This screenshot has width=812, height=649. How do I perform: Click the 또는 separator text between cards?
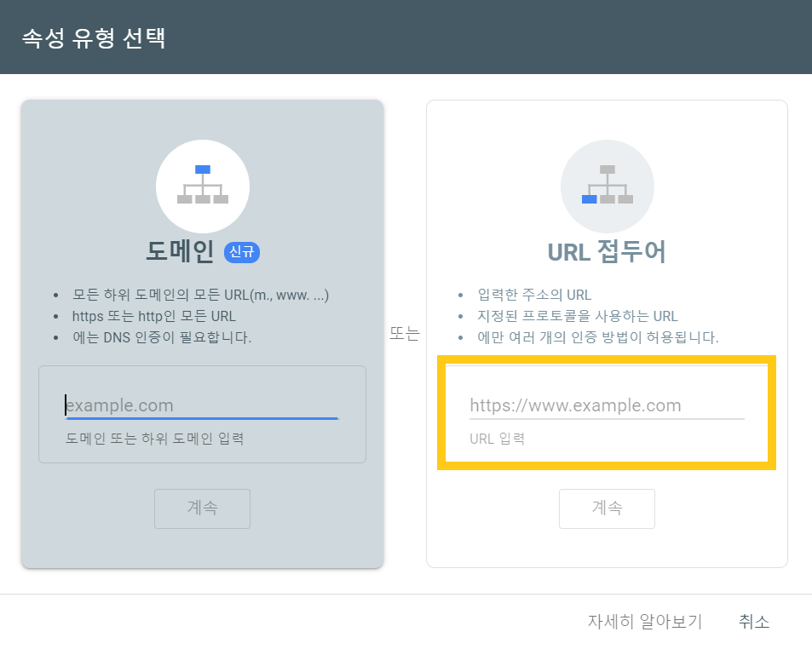pyautogui.click(x=405, y=333)
